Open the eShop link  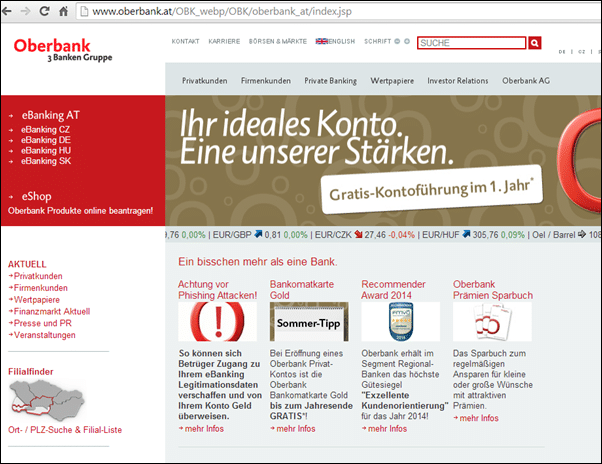tap(36, 196)
